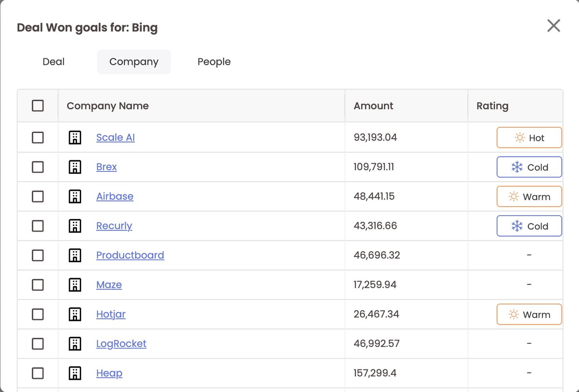
Task: Open the Recurly company link
Action: pyautogui.click(x=114, y=226)
